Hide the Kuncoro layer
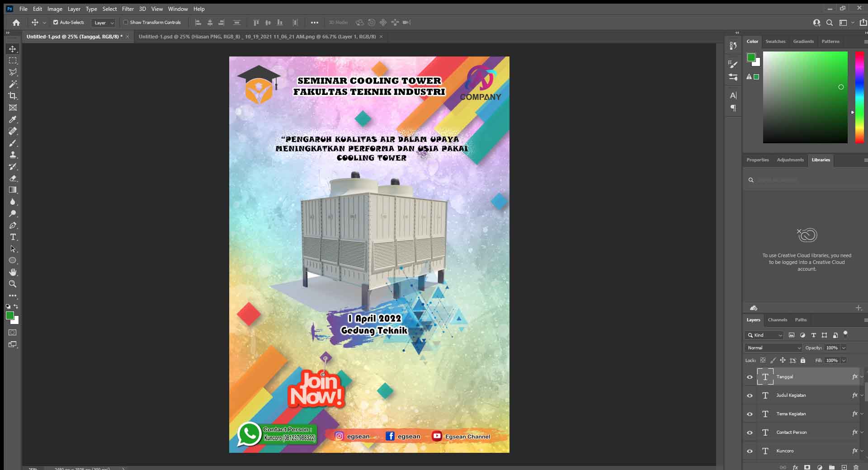Viewport: 868px width, 470px height. pyautogui.click(x=750, y=451)
